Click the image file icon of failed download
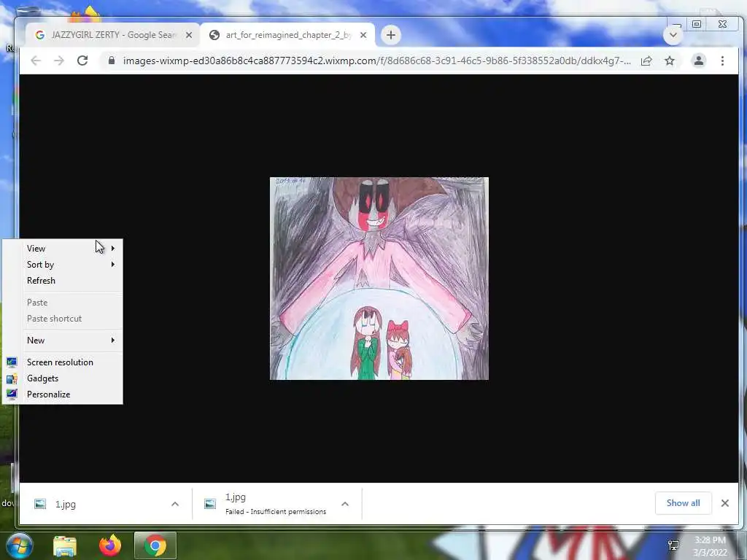Viewport: 747px width, 560px height. click(210, 504)
